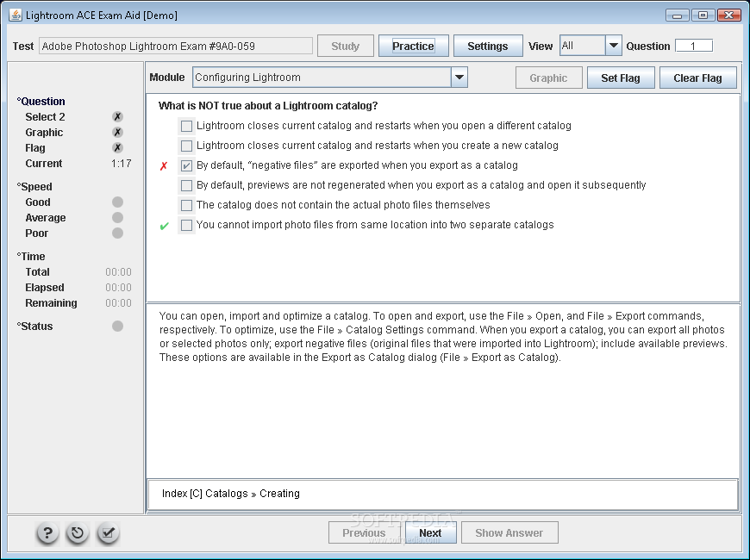Open the View dropdown arrow
750x560 pixels.
coord(613,46)
